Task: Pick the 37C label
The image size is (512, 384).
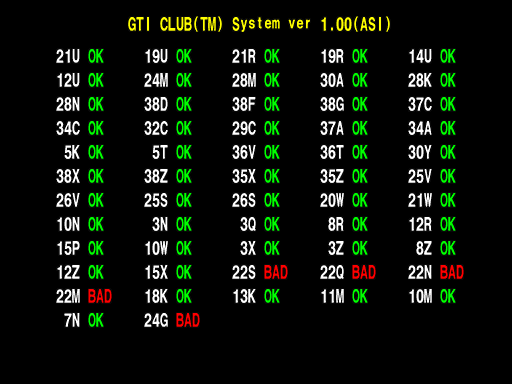Action: coord(420,104)
